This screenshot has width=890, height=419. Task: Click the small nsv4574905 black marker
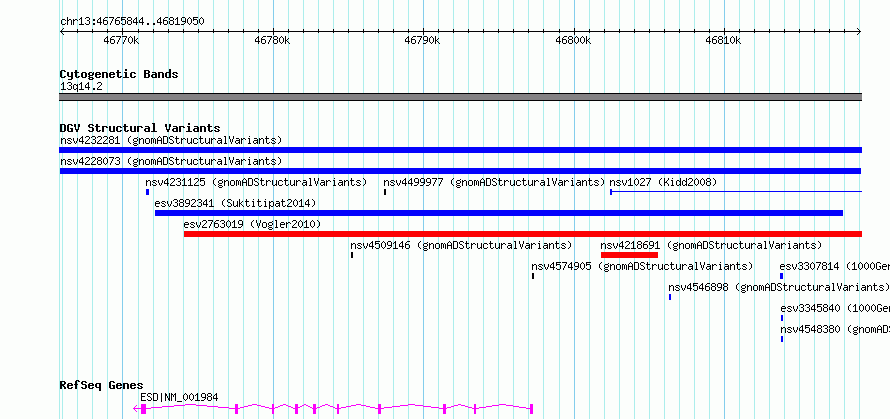[x=533, y=276]
